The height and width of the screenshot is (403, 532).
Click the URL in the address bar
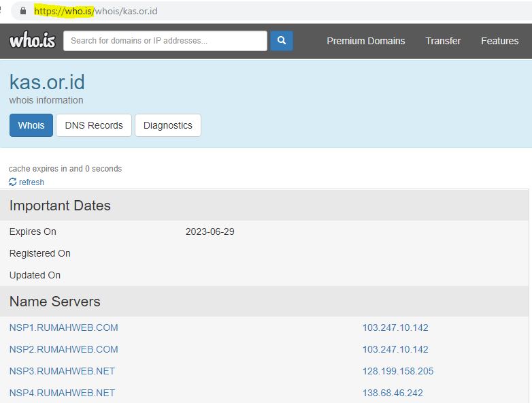(x=95, y=12)
